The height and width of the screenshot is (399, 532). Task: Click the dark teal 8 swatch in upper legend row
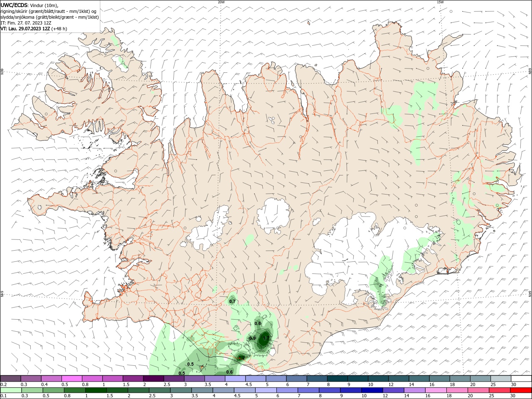(337, 379)
